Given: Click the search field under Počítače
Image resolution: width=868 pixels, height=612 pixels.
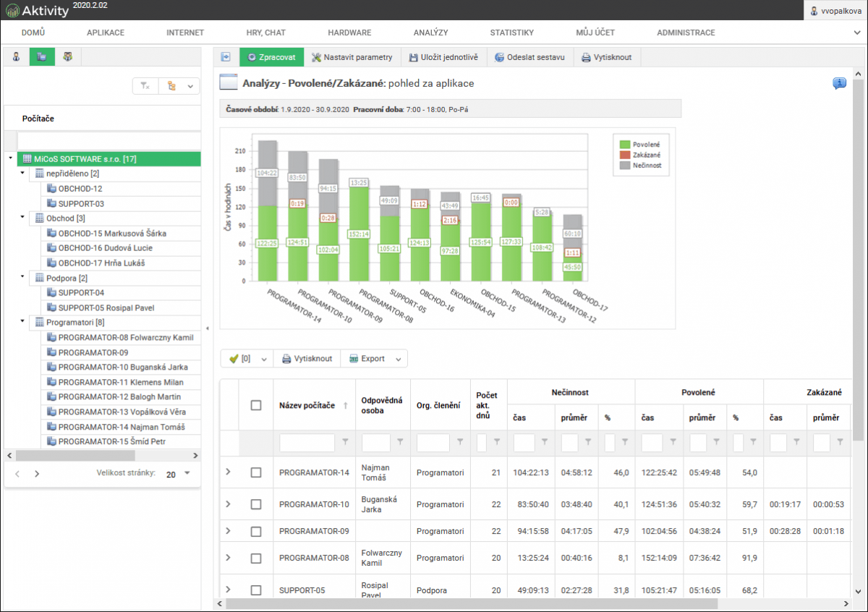Looking at the screenshot, I should [x=109, y=140].
